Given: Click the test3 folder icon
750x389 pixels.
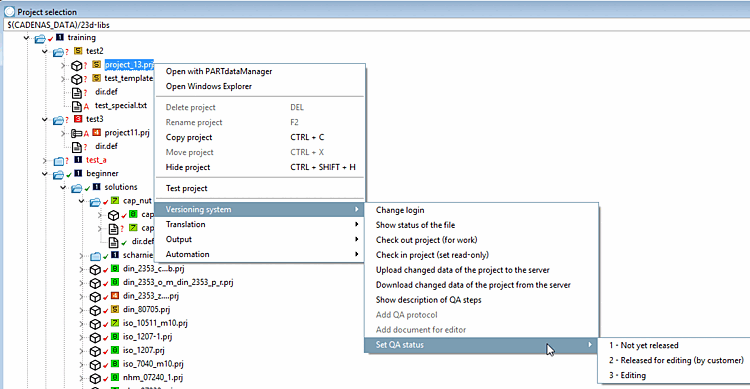Looking at the screenshot, I should coord(58,120).
